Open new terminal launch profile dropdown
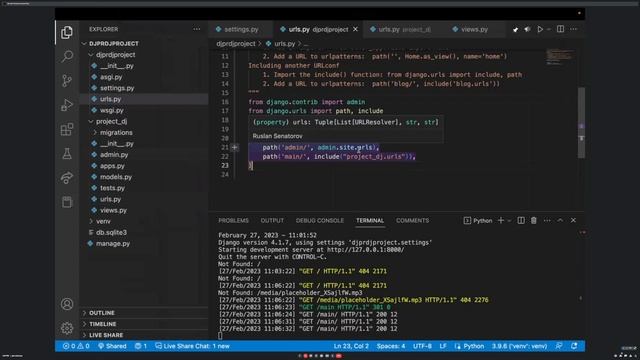 pyautogui.click(x=509, y=221)
